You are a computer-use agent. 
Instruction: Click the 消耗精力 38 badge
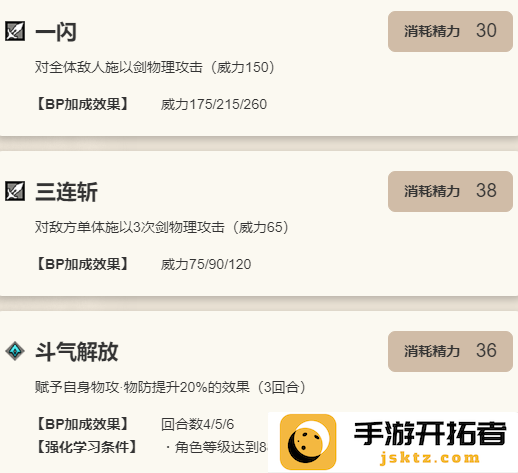point(450,191)
